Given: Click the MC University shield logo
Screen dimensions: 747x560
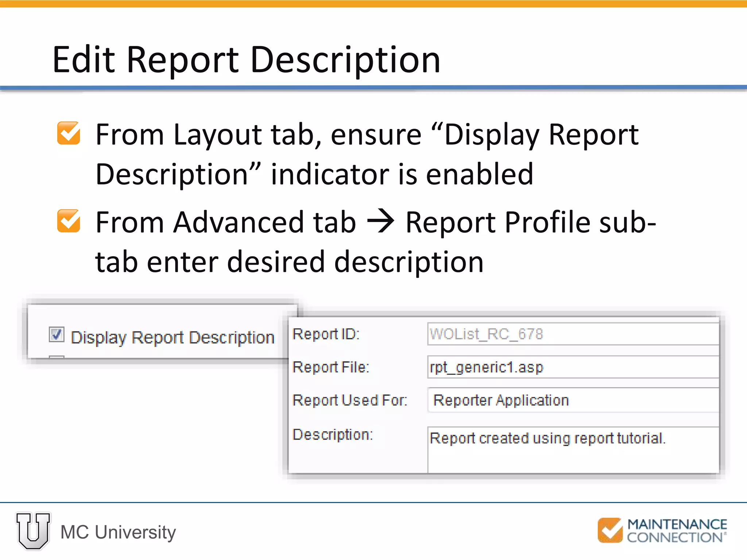Looking at the screenshot, I should pos(33,531).
